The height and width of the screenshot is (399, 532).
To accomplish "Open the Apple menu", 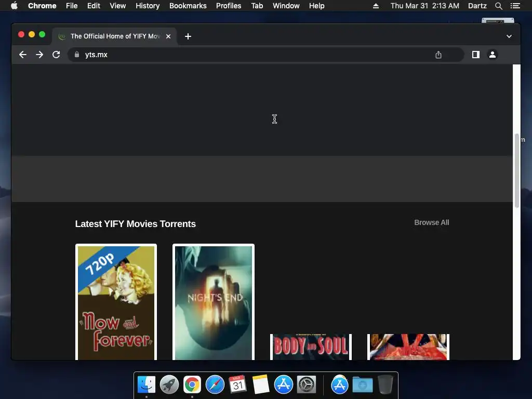I will (14, 6).
